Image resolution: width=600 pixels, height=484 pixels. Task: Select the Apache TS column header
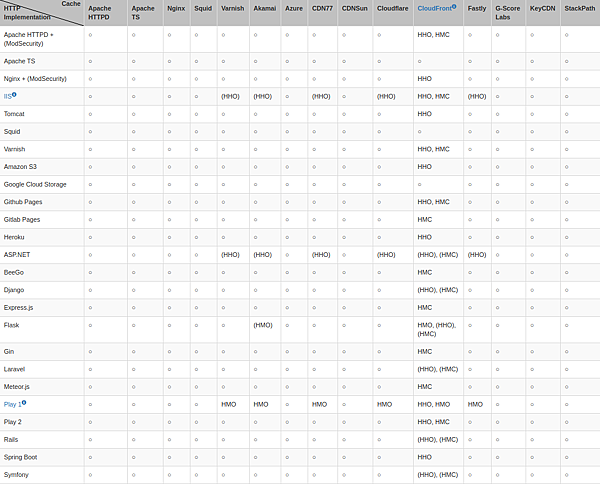click(143, 13)
